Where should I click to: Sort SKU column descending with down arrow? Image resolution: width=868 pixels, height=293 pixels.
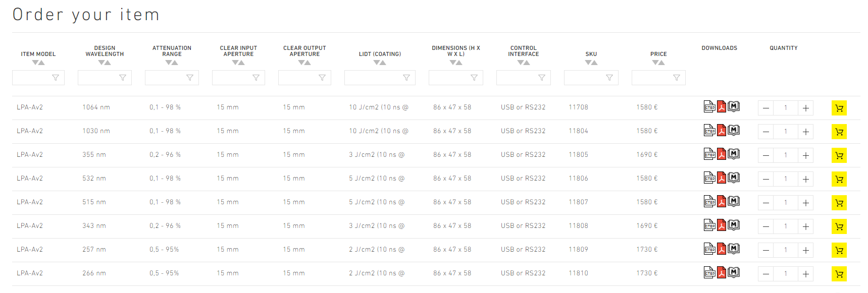[x=588, y=63]
